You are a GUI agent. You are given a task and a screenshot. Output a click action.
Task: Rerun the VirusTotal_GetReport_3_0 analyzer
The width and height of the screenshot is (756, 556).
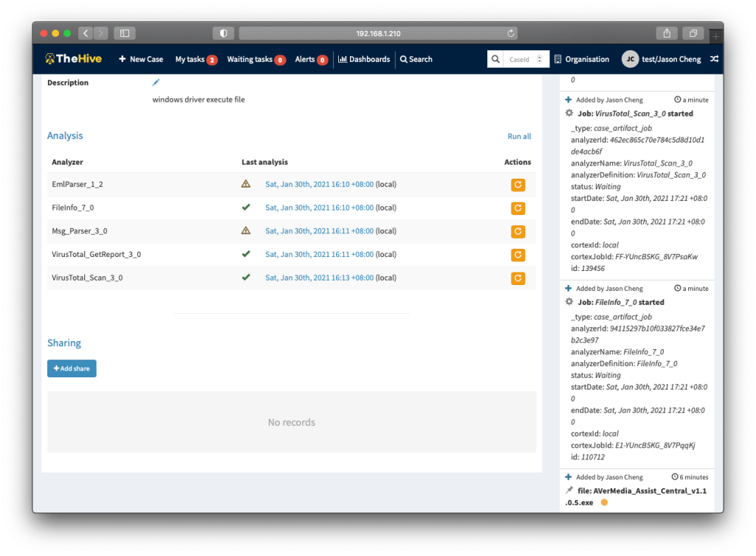(x=518, y=255)
